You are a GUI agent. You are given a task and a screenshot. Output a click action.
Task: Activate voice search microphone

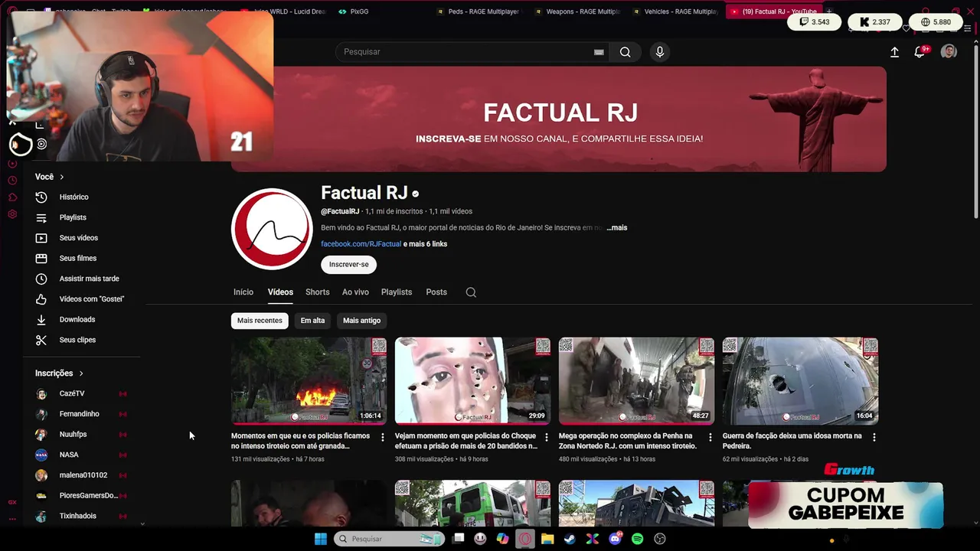point(660,52)
